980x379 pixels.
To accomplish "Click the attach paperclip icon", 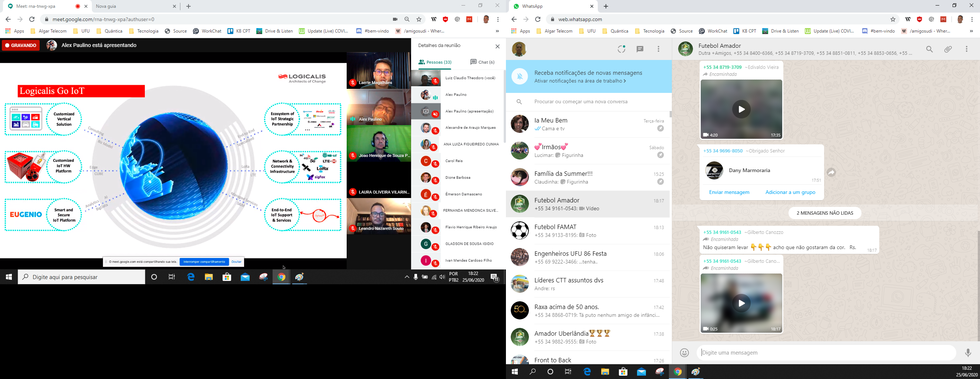I will point(948,49).
